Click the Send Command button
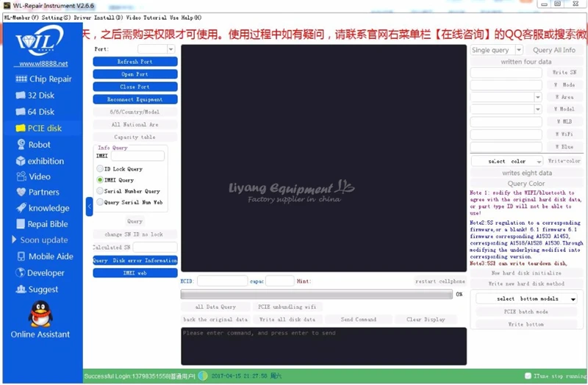The image size is (588, 385). pyautogui.click(x=359, y=320)
